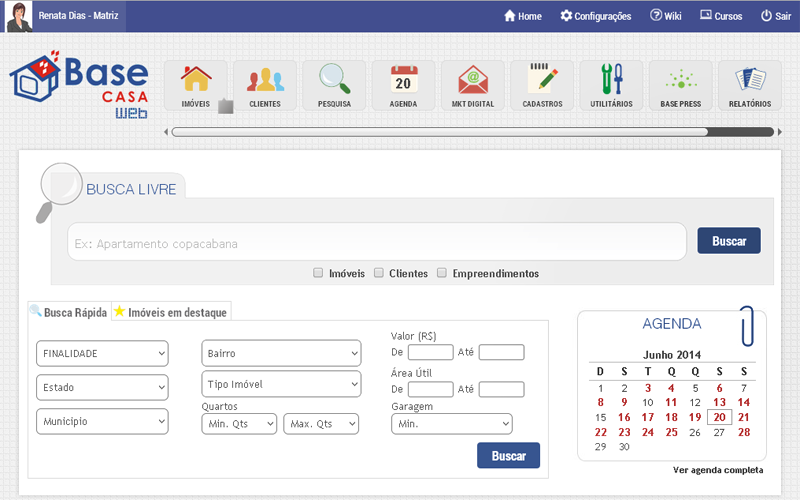The width and height of the screenshot is (800, 500).
Task: Click the Utilitários tools icon
Action: pyautogui.click(x=611, y=80)
